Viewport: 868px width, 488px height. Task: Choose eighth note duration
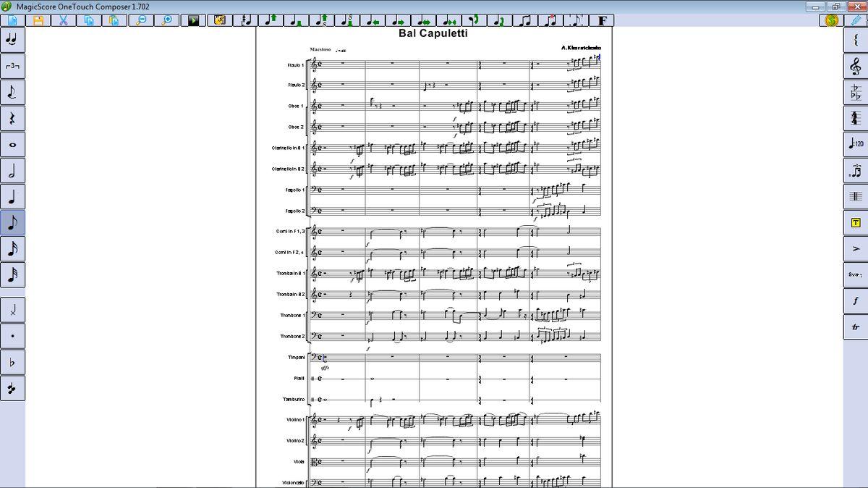(x=12, y=223)
